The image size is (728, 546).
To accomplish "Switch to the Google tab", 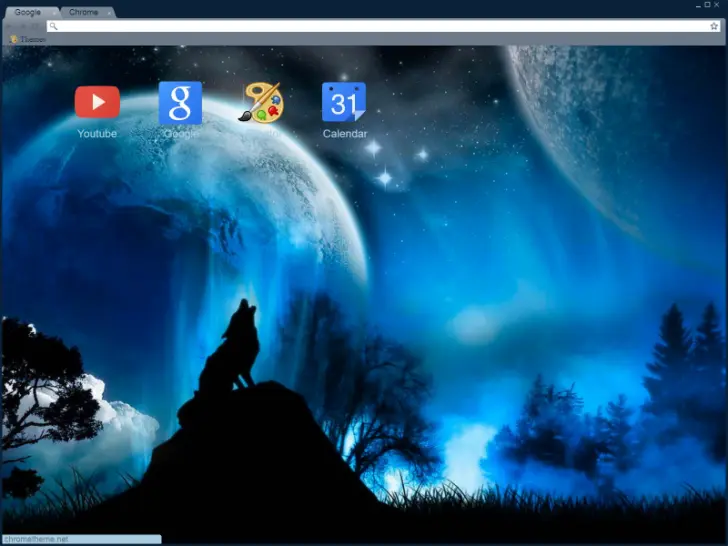I will pyautogui.click(x=27, y=12).
